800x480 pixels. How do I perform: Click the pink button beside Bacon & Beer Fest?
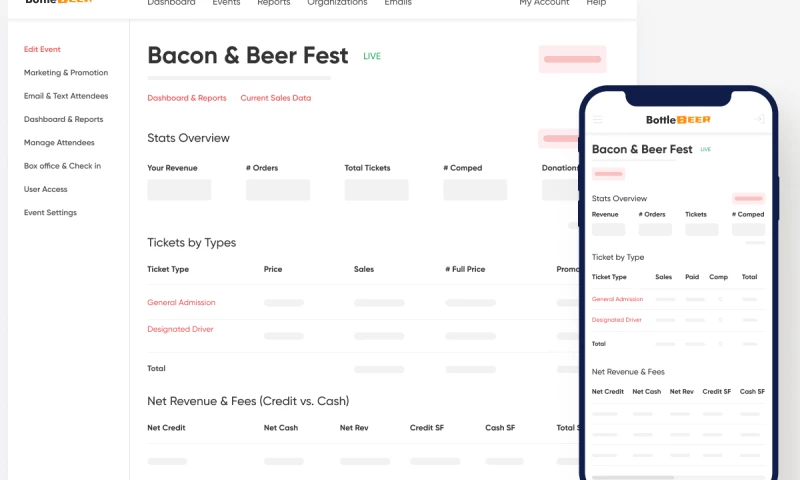click(x=572, y=59)
